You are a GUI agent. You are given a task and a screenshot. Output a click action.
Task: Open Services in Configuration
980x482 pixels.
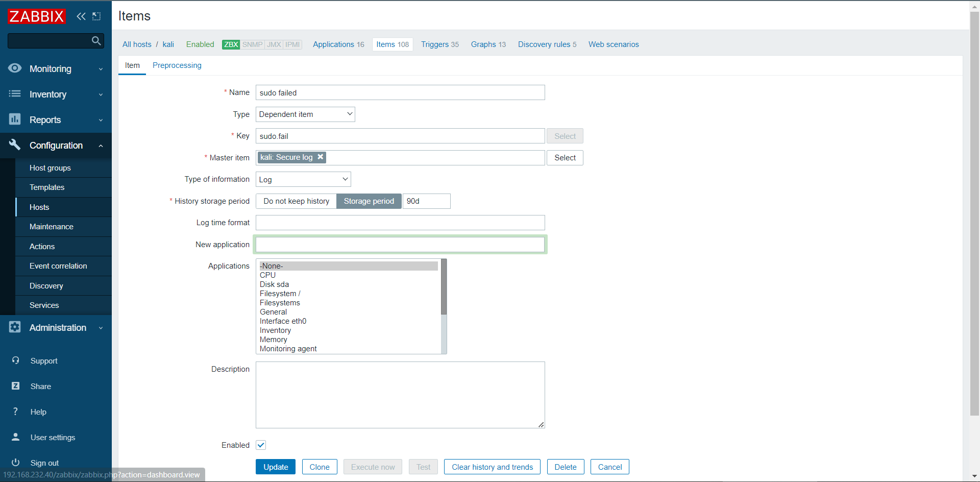pos(63,305)
